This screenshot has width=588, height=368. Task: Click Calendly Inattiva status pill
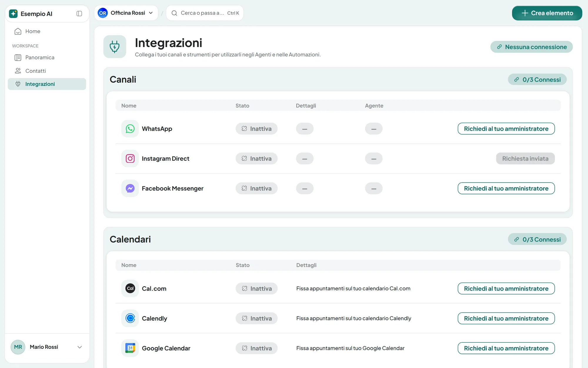(x=257, y=318)
